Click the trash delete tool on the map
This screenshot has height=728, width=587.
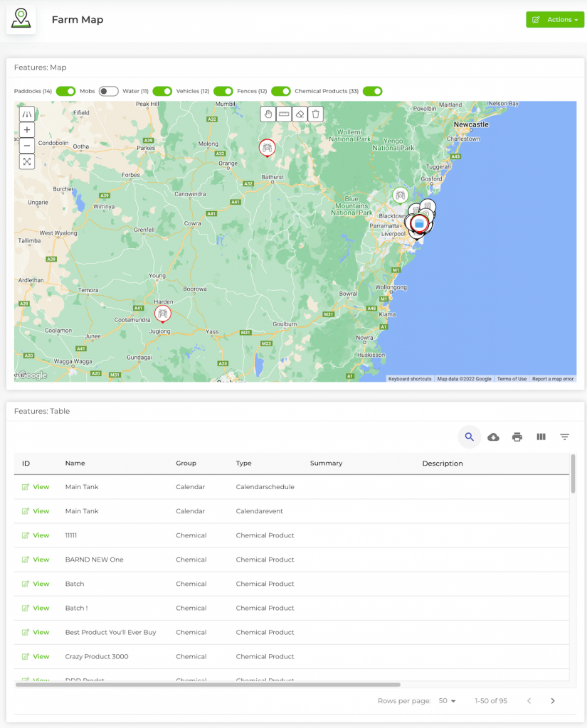coord(315,114)
